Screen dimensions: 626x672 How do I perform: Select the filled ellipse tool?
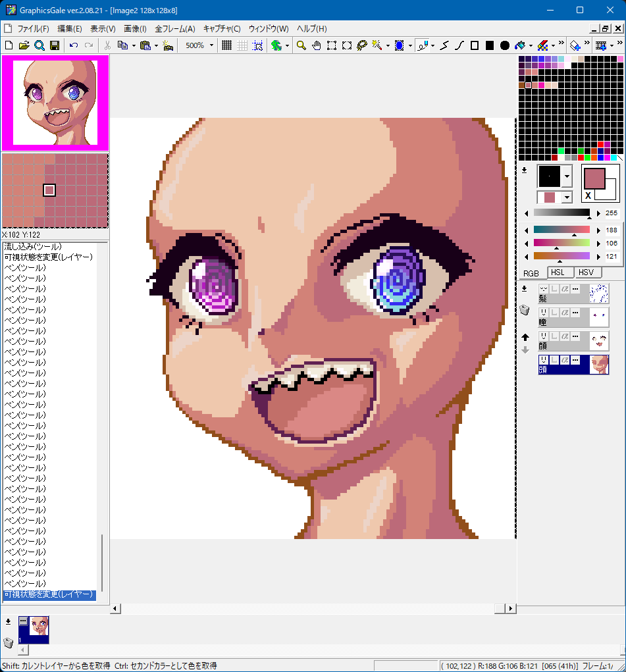point(505,45)
